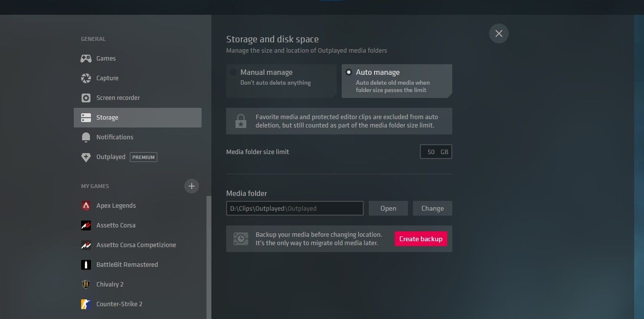Click the media folder path field
This screenshot has height=319, width=644.
click(x=294, y=208)
